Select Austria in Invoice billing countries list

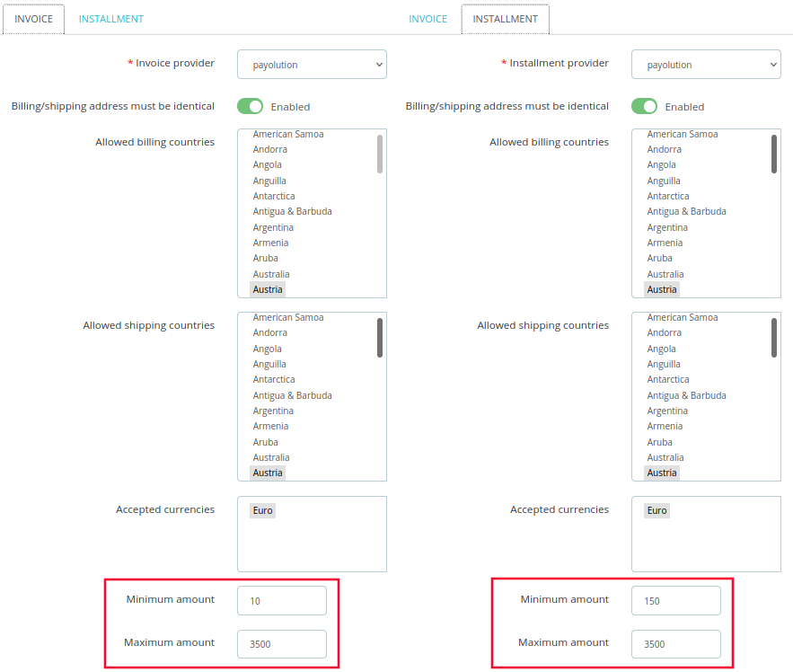(268, 289)
